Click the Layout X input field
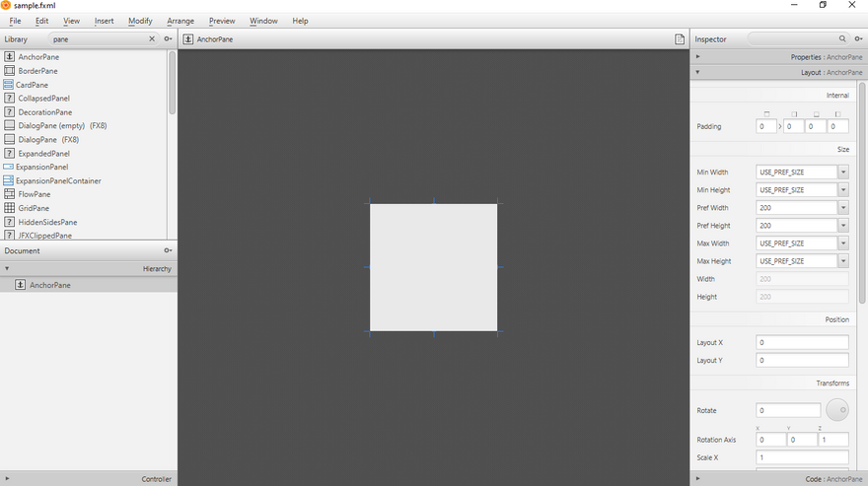 click(x=801, y=343)
